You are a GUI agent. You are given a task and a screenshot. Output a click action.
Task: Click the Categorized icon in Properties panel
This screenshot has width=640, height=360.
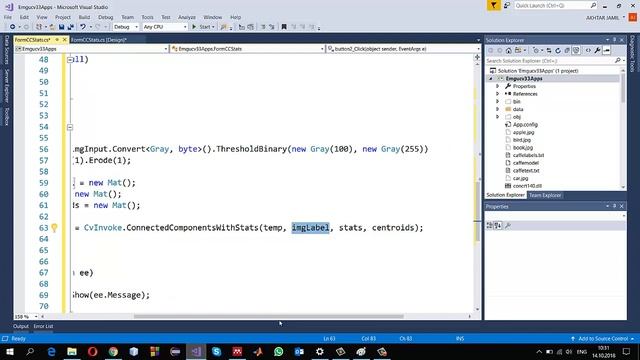[489, 225]
